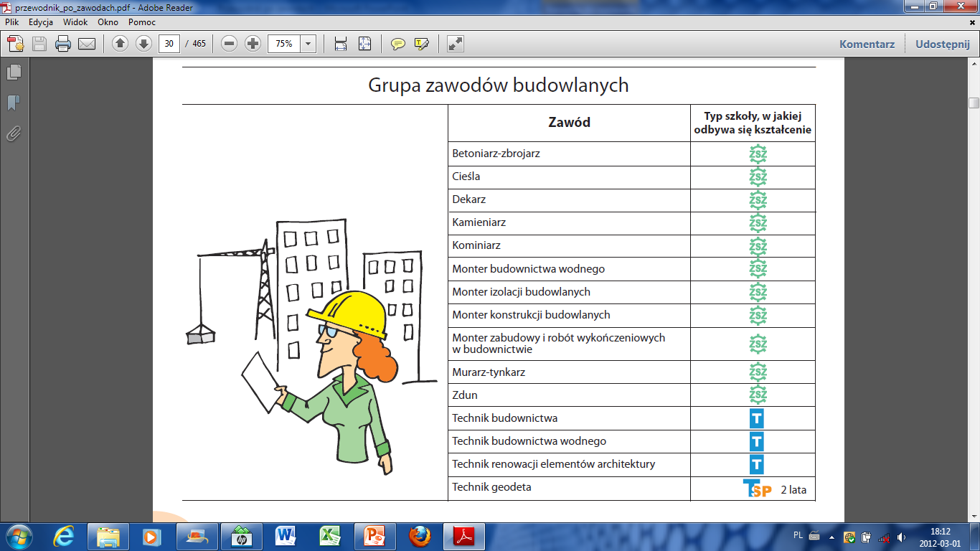Click the text 'Cieśla'
Image resolution: width=980 pixels, height=551 pixels.
pyautogui.click(x=466, y=176)
